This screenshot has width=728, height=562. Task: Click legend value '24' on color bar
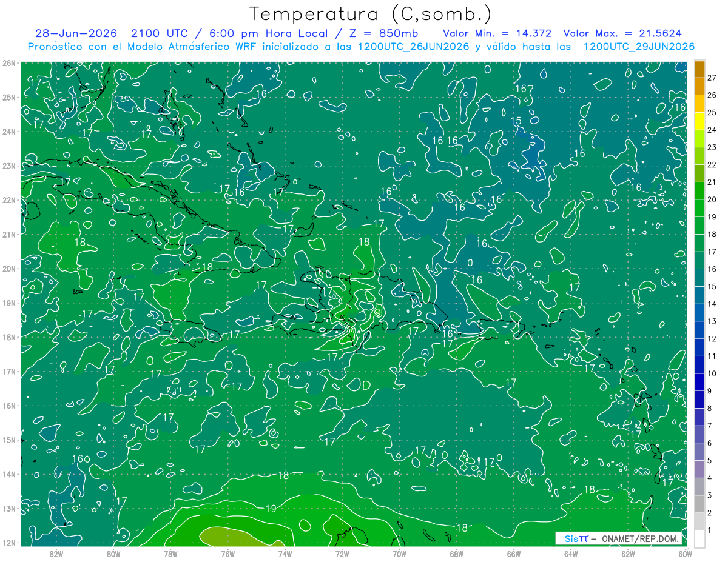pos(712,130)
